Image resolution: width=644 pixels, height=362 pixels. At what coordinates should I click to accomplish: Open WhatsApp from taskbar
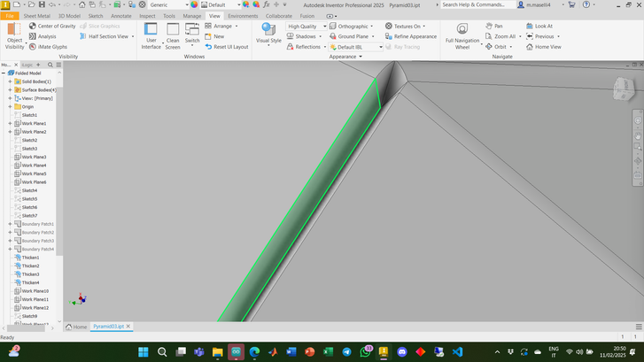pyautogui.click(x=365, y=351)
